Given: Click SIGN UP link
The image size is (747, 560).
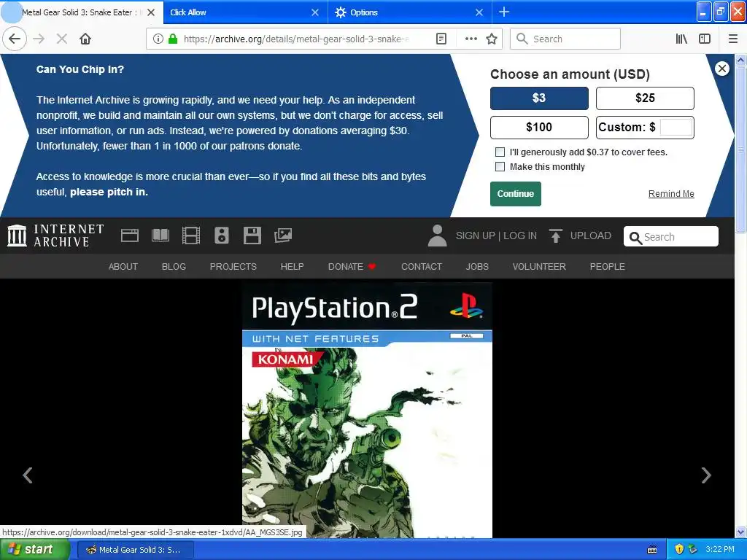Looking at the screenshot, I should [x=475, y=236].
